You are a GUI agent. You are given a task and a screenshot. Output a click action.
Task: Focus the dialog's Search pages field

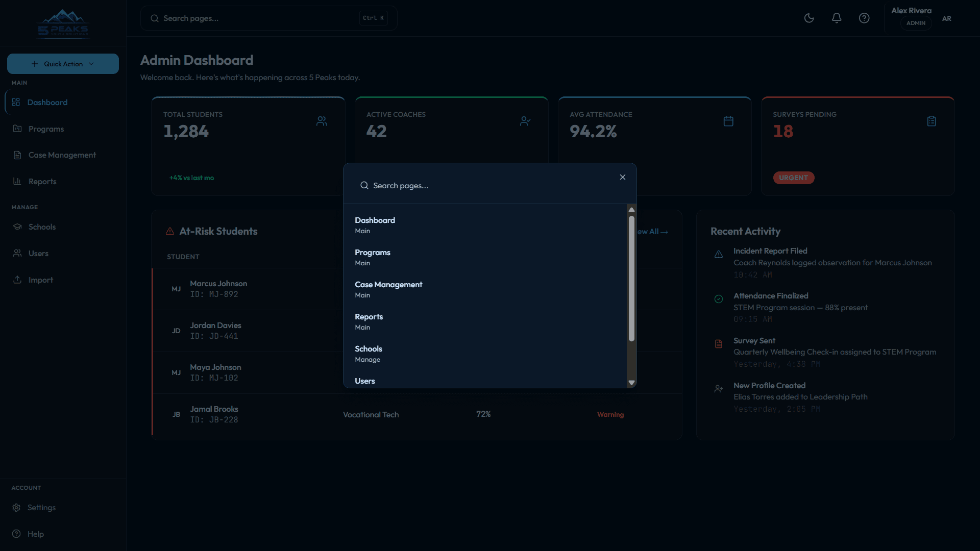(x=485, y=186)
